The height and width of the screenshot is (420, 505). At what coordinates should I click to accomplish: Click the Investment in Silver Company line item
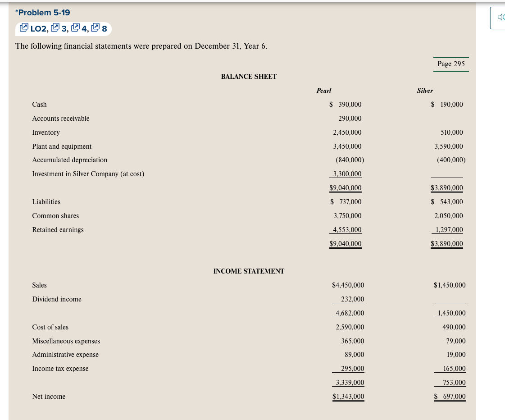click(x=88, y=174)
